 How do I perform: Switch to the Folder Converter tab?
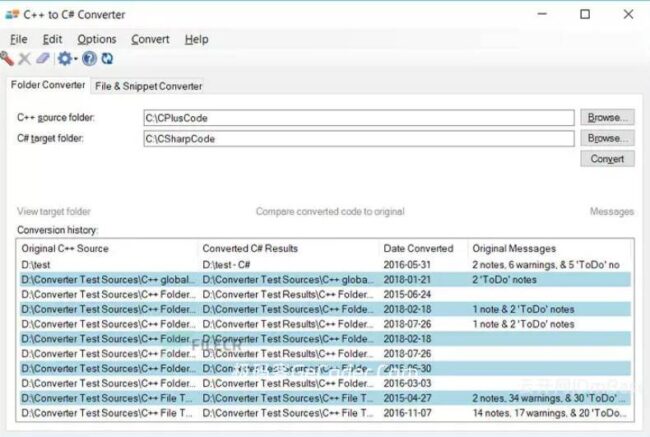coord(48,85)
